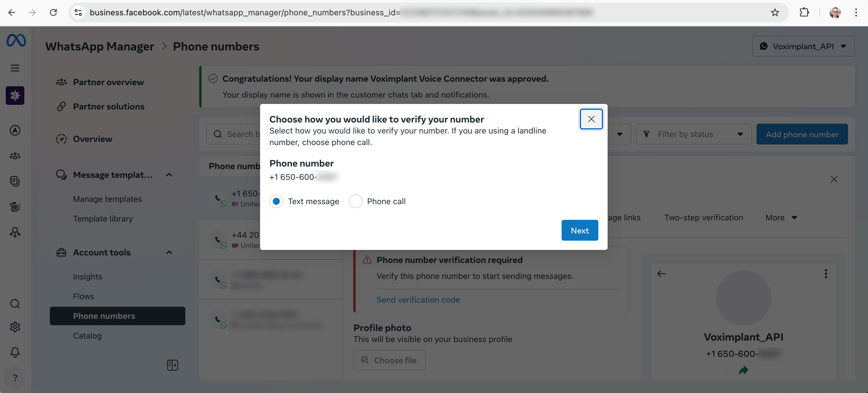Select the compass navigation icon in sidebar

(15, 130)
